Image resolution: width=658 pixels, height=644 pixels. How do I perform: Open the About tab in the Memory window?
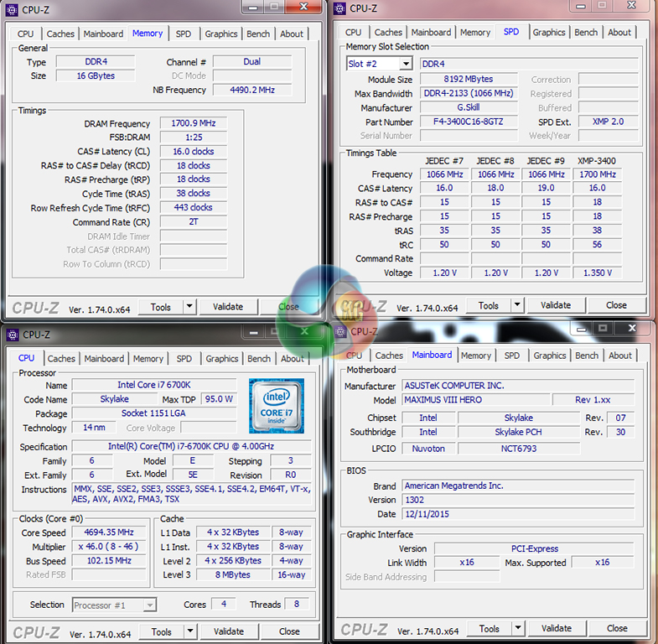coord(292,34)
